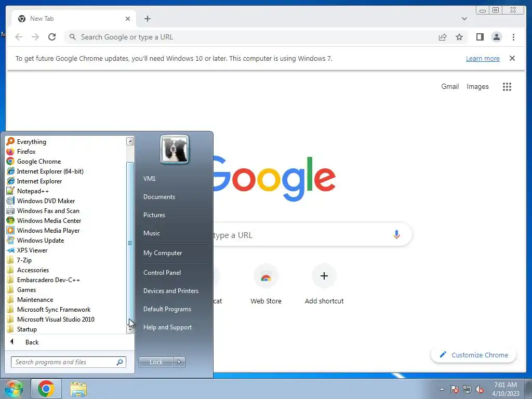Open the Action Center flag icon
Screen dimensions: 532x399
[x=455, y=390]
